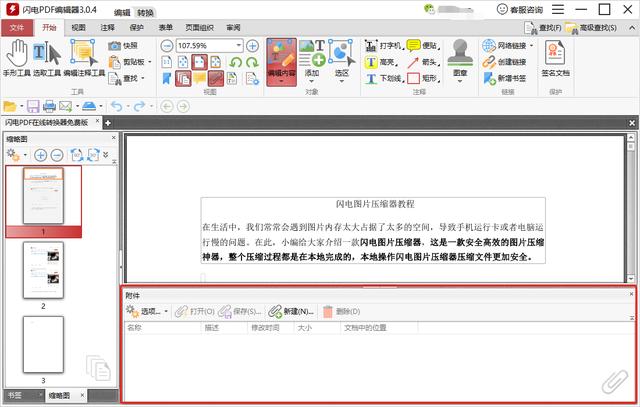This screenshot has width=640, height=407.
Task: Choose the 编辑注释工具 annotation edit tool
Action: 84,58
